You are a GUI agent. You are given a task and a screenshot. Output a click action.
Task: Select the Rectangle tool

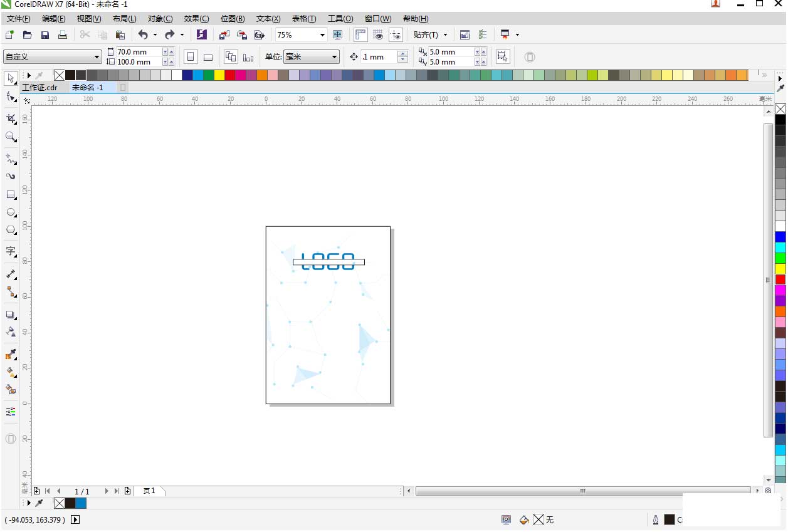point(11,195)
